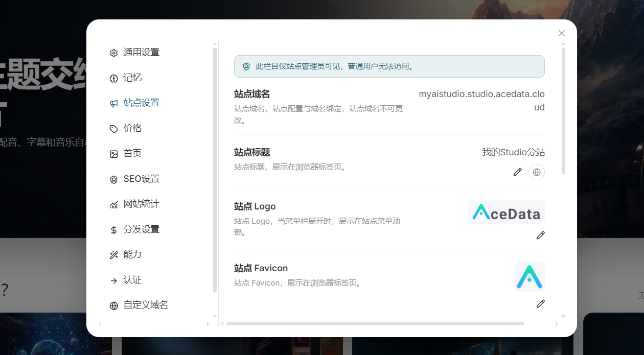Click the vertical scrollbar of content panel

coord(564,111)
